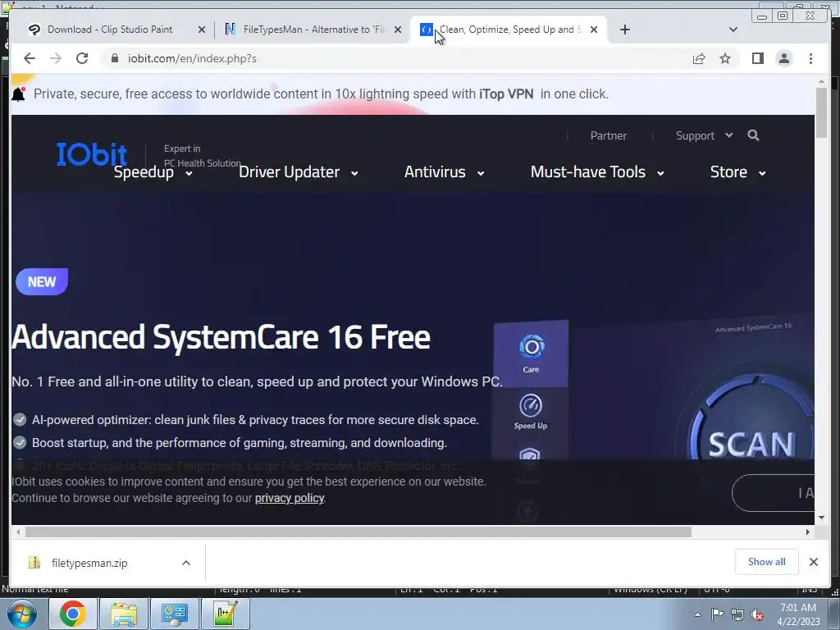Click Show all downloads
The height and width of the screenshot is (630, 840).
tap(767, 562)
